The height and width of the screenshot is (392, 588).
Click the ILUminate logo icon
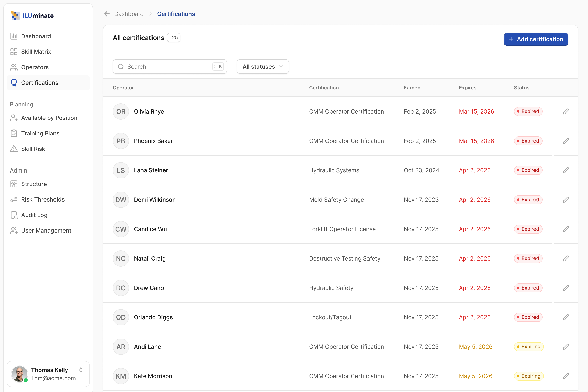tap(16, 16)
